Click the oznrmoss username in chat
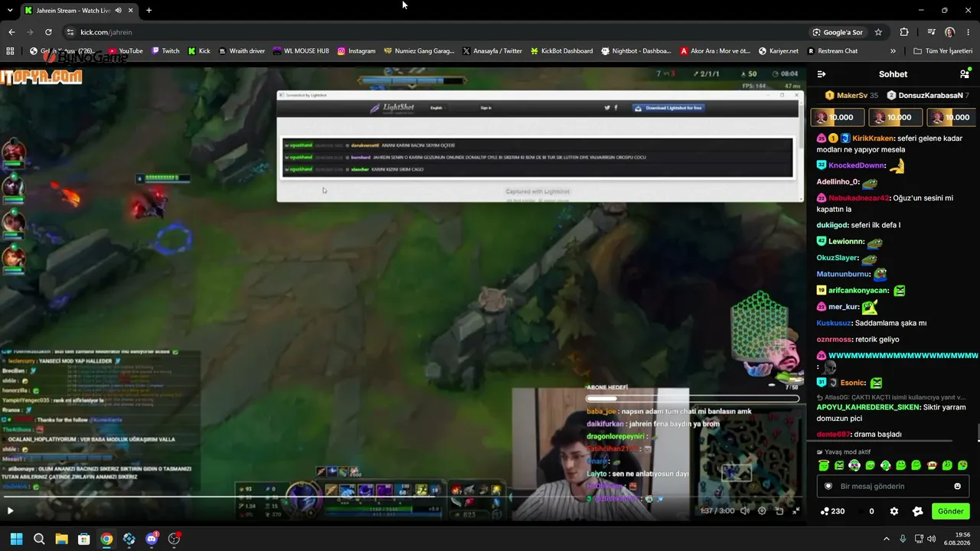The height and width of the screenshot is (551, 980). [835, 340]
